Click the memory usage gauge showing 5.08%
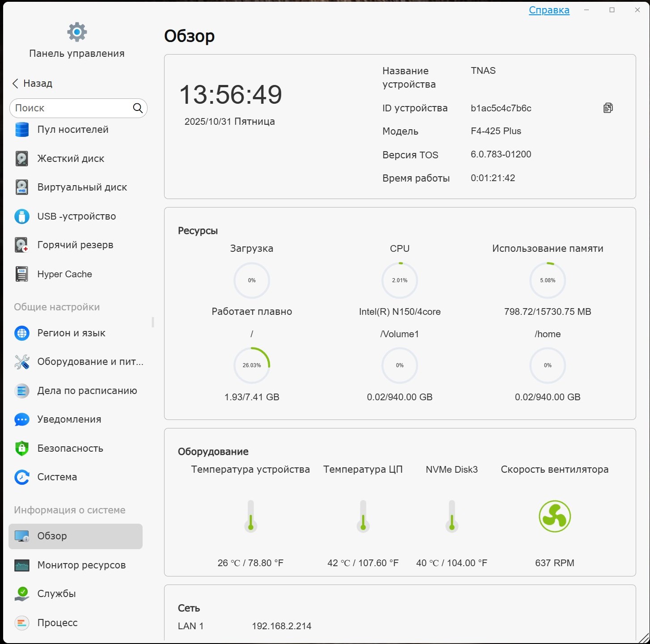The image size is (650, 644). point(548,280)
